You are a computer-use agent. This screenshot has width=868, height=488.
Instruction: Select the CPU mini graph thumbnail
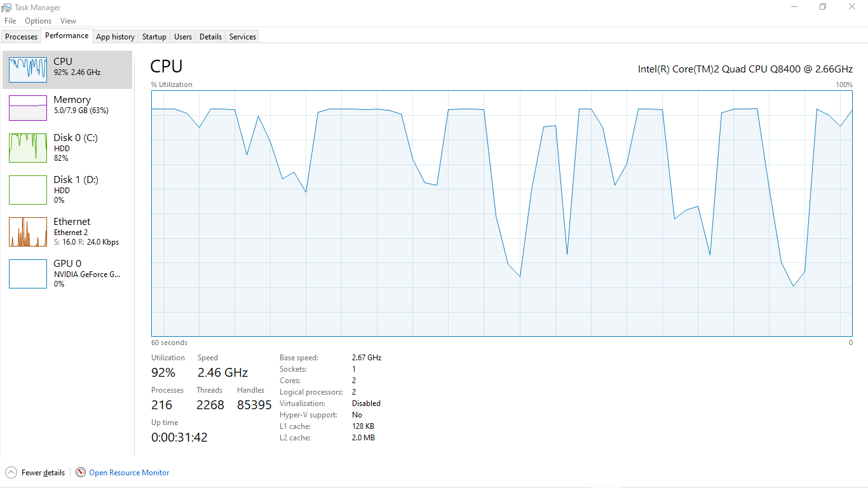pos(28,69)
